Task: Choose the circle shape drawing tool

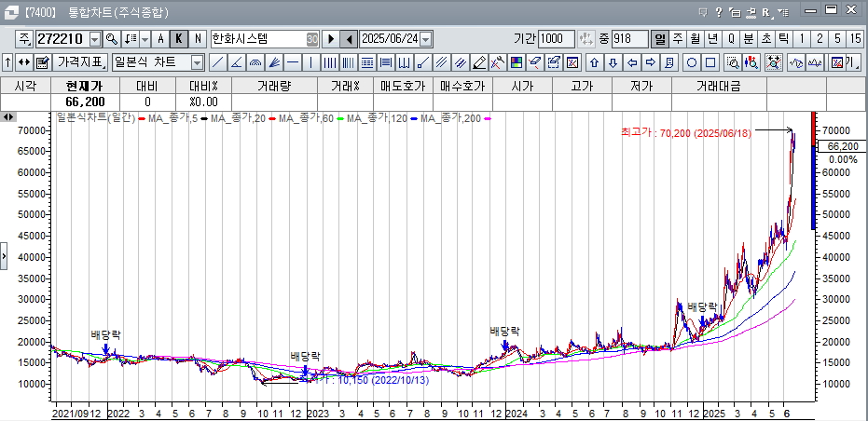Action: [692, 62]
